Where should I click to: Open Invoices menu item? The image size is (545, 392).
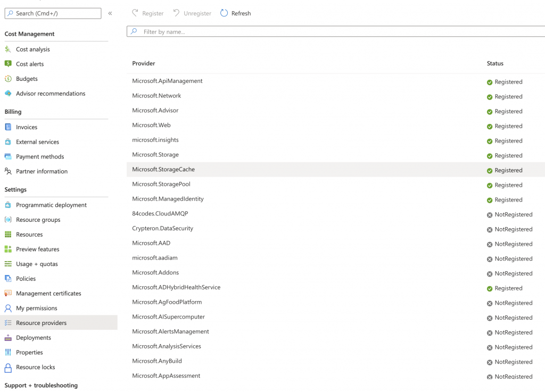(27, 127)
